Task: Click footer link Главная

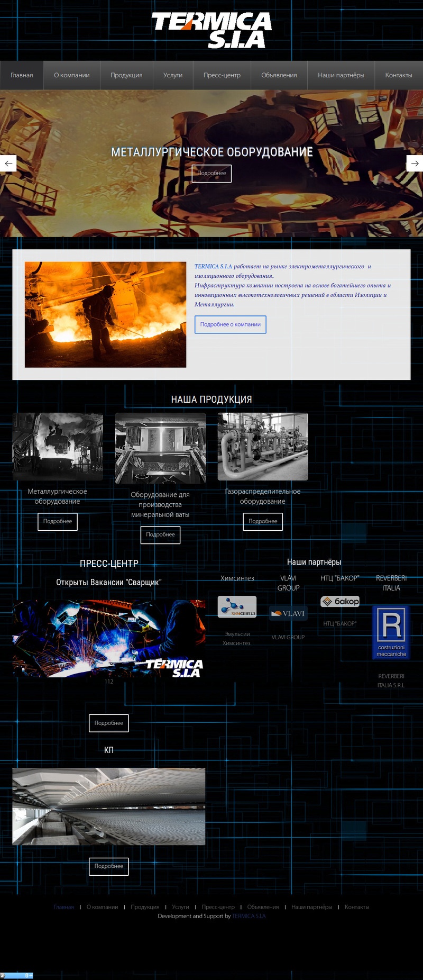Action: pos(64,907)
